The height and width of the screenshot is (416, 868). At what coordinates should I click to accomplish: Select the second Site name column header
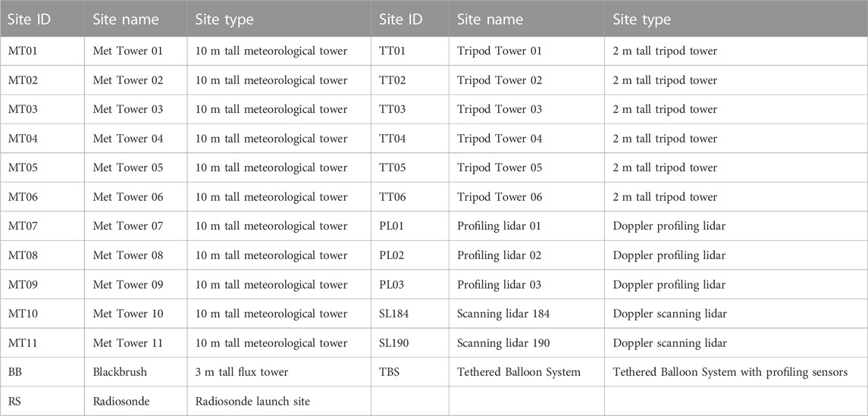click(526, 19)
